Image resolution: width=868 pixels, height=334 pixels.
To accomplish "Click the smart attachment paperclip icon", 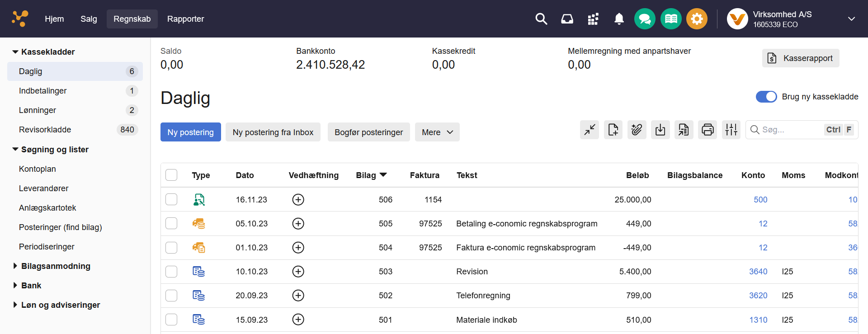I will [637, 130].
